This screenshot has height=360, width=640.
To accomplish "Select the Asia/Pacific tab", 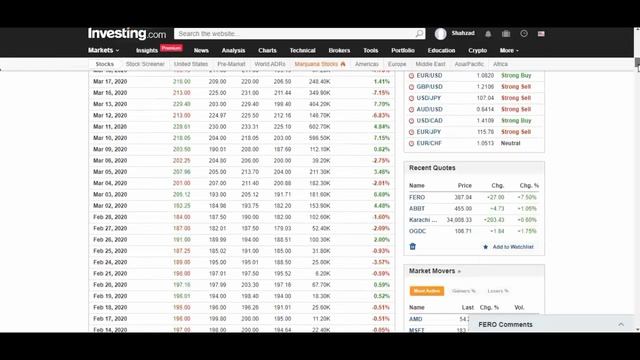I will [469, 64].
